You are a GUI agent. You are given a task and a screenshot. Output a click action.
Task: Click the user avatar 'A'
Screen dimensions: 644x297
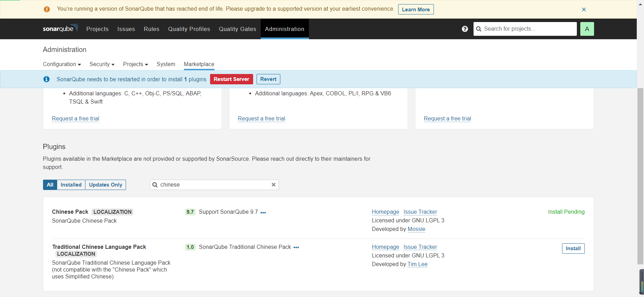[587, 29]
